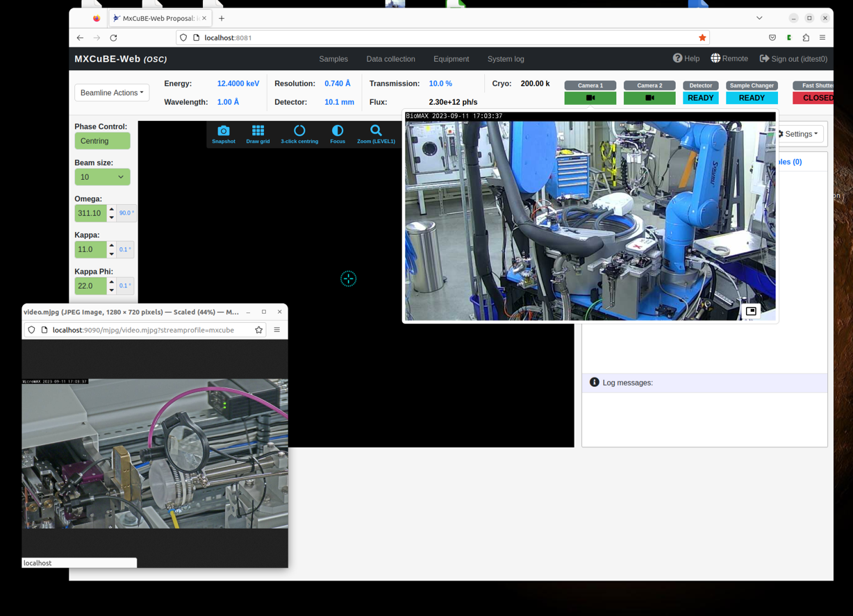Click the Kappa value field 11.0
Screen dimensions: 853x616
tap(90, 249)
